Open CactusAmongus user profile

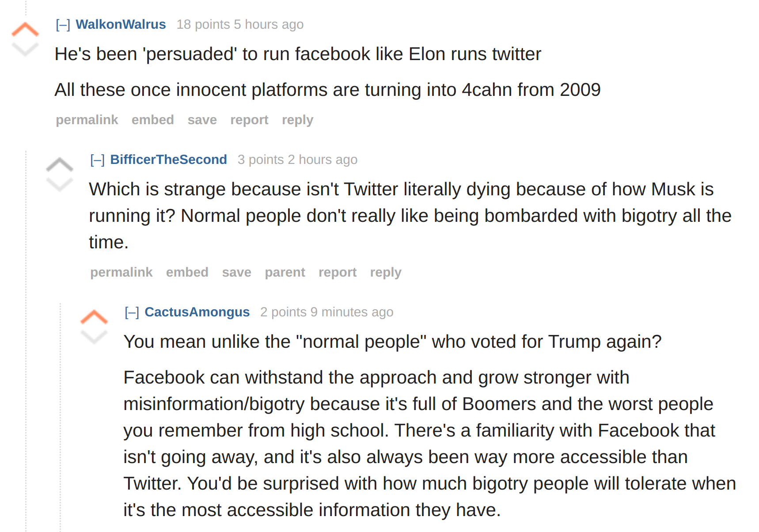pyautogui.click(x=197, y=312)
